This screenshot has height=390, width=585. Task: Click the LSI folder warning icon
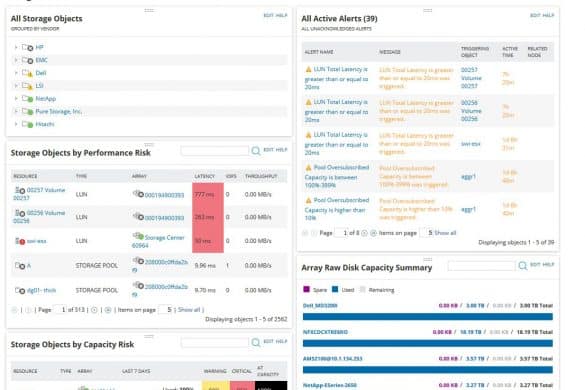(x=28, y=86)
